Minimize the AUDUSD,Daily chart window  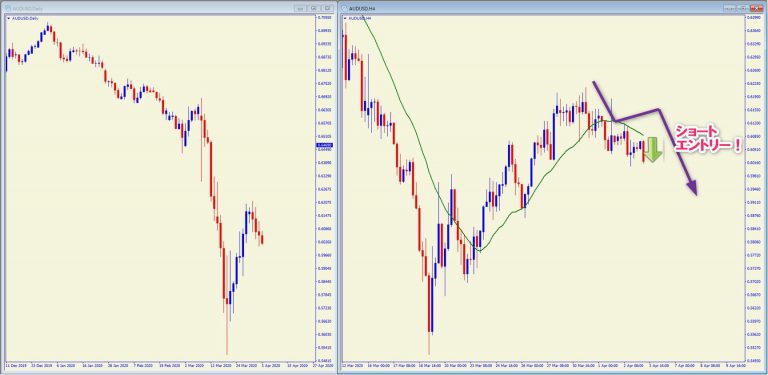point(300,8)
